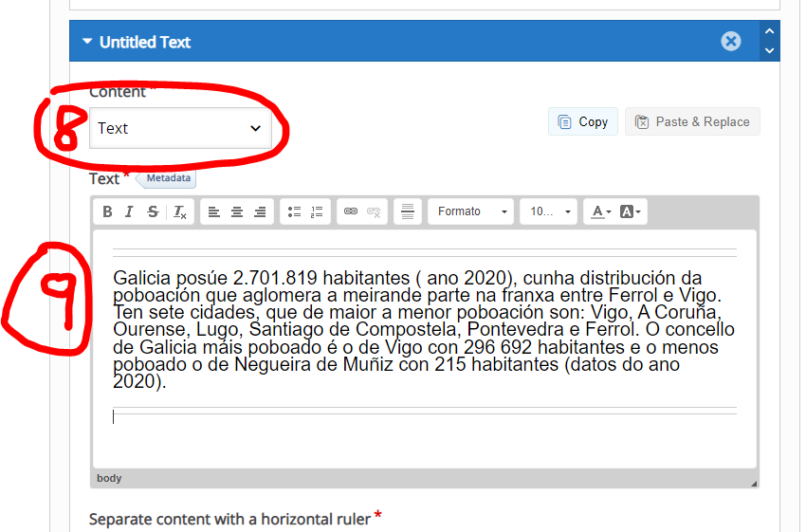Viewport: 806px width, 532px height.
Task: Insert a horizontal line
Action: (x=408, y=211)
